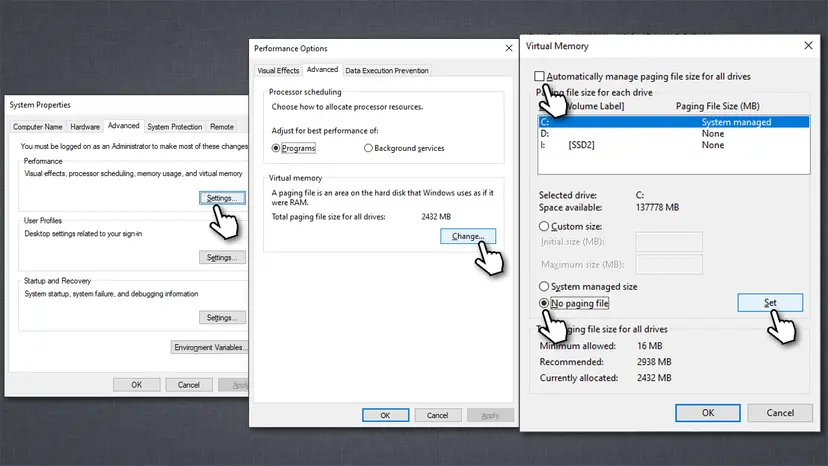The width and height of the screenshot is (828, 466).
Task: Cancel the Virtual Memory dialog
Action: [x=780, y=413]
